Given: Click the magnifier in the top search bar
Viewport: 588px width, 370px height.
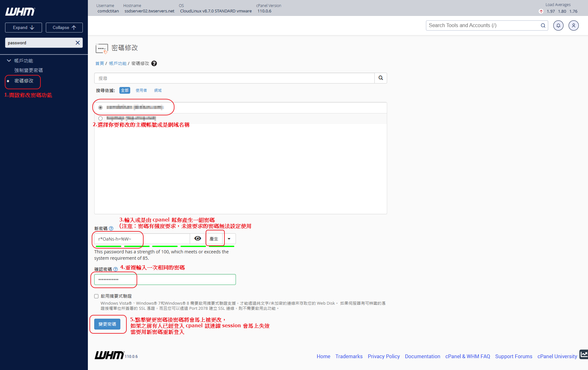Looking at the screenshot, I should [543, 25].
